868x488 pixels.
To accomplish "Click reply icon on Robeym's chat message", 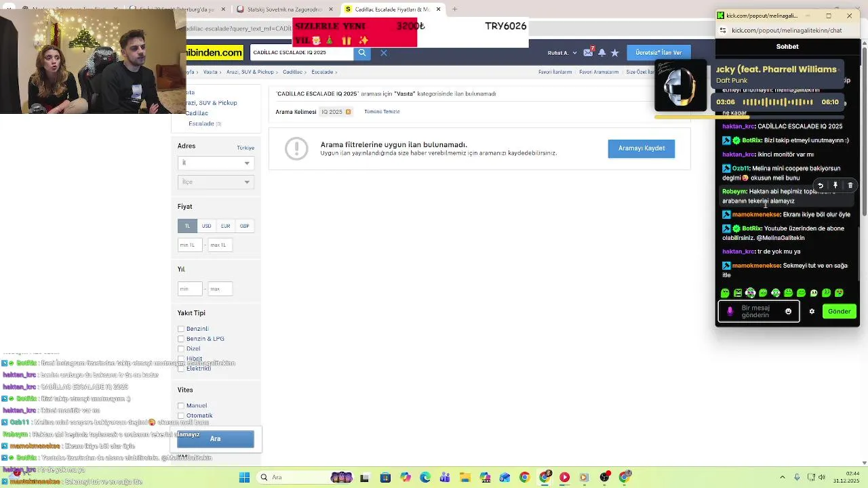I will 821,186.
